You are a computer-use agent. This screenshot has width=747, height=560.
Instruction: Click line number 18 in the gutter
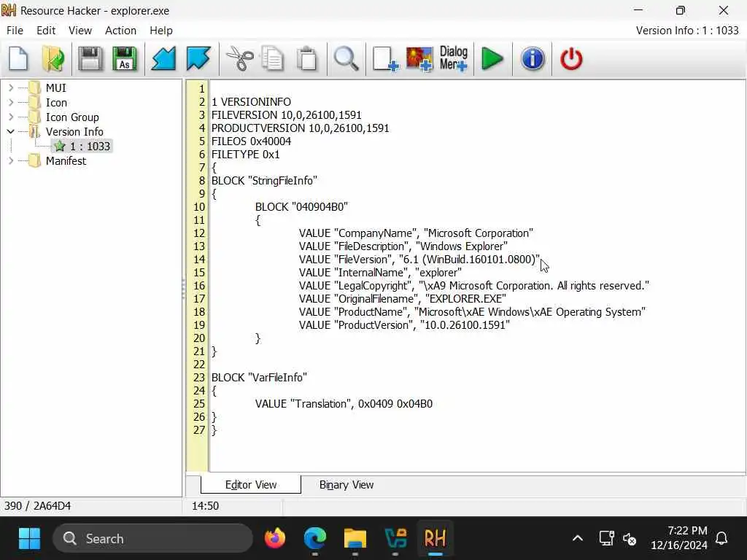(199, 312)
